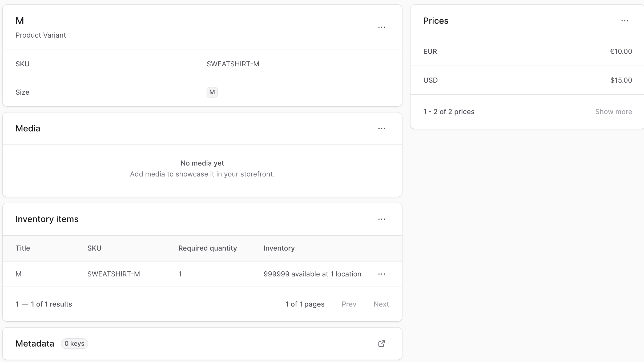Open the SWEATSHIRT-M inventory row actions

tap(381, 274)
